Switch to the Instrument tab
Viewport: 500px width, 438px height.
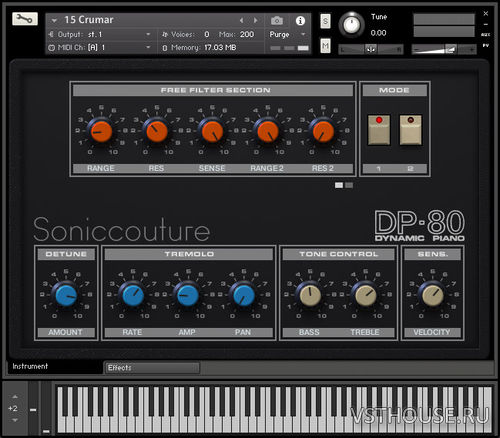click(55, 366)
